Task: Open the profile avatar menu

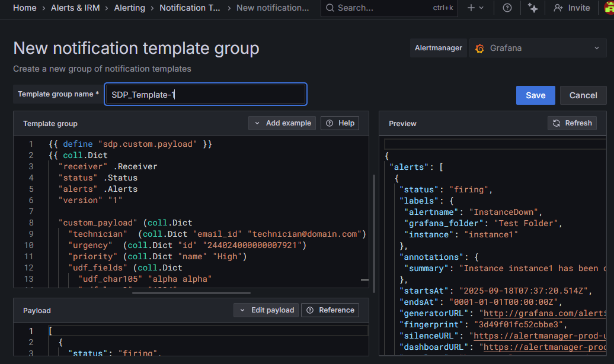Action: coord(609,8)
